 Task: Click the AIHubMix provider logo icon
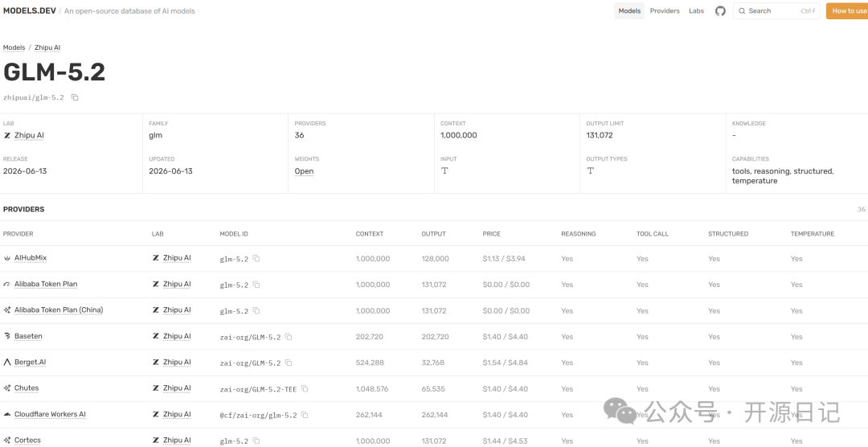point(7,259)
